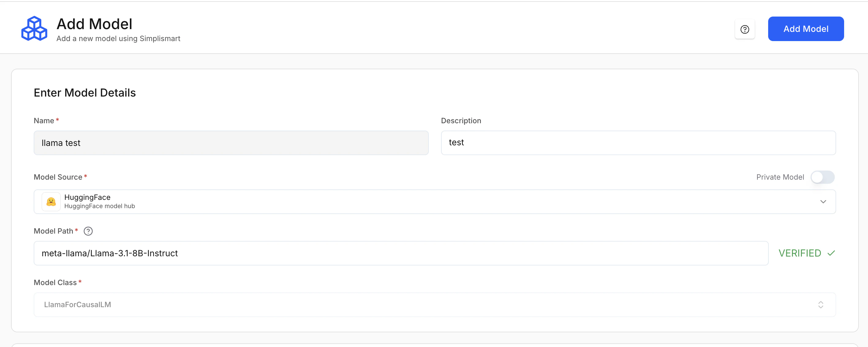This screenshot has width=868, height=347.
Task: Click the HuggingFace emoji icon
Action: [x=51, y=201]
